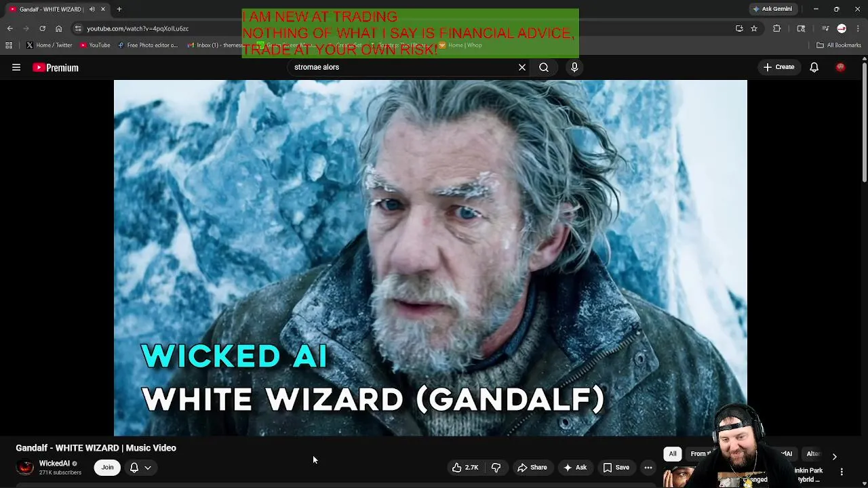Open Chrome media controls icon
The image size is (868, 488).
pyautogui.click(x=825, y=28)
